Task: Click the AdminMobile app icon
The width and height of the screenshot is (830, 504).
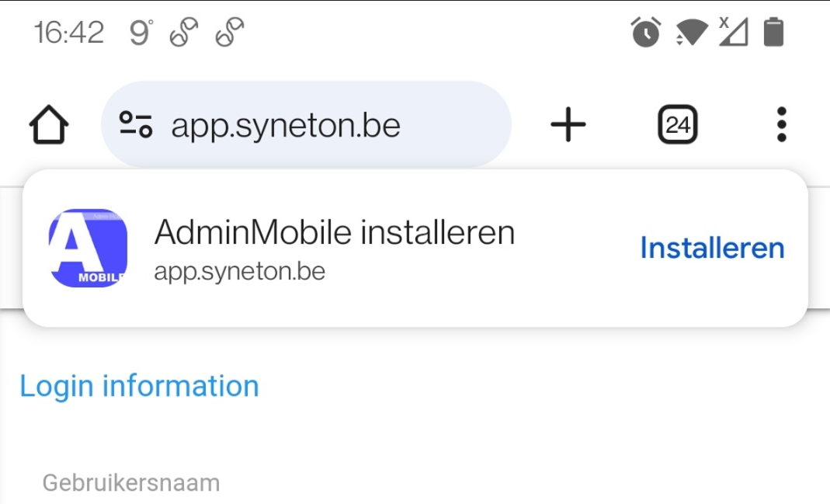Action: 88,248
